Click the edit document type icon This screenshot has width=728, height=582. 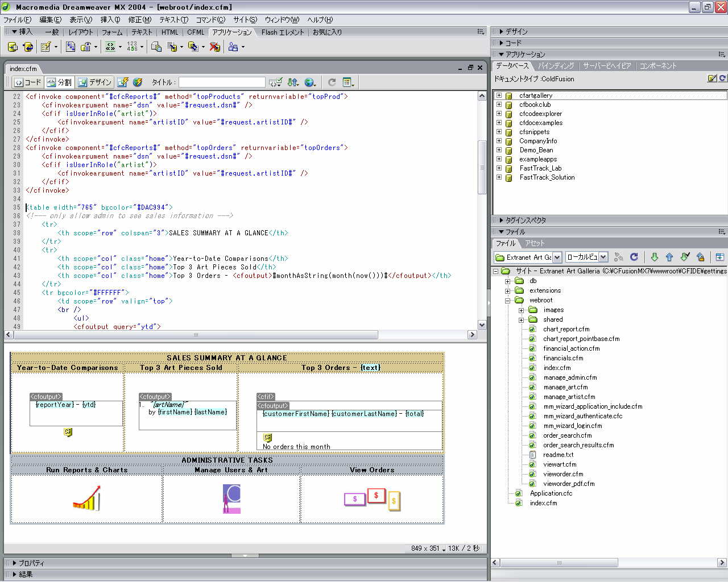click(x=712, y=78)
